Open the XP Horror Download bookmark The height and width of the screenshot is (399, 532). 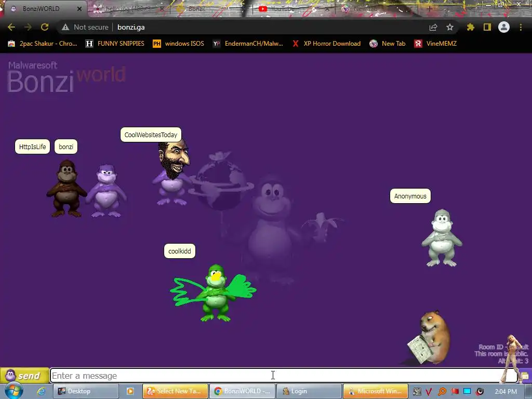click(326, 44)
